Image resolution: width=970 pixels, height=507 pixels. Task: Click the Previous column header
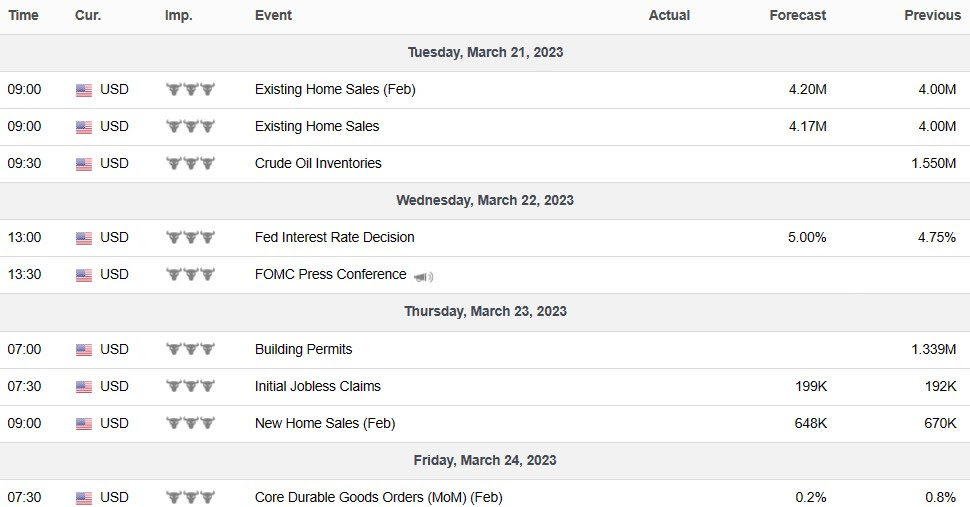click(932, 15)
